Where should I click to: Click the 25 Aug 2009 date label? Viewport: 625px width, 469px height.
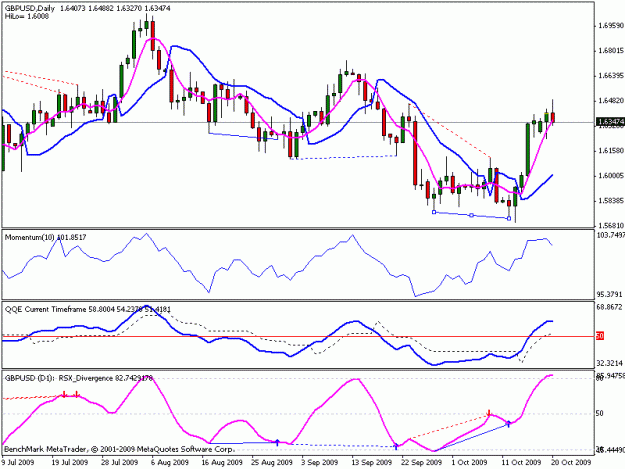tap(272, 462)
